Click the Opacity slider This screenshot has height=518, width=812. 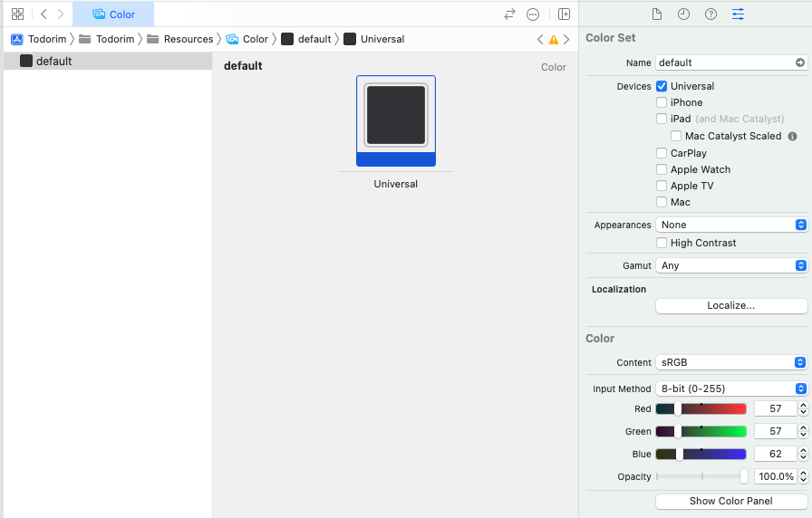click(701, 476)
